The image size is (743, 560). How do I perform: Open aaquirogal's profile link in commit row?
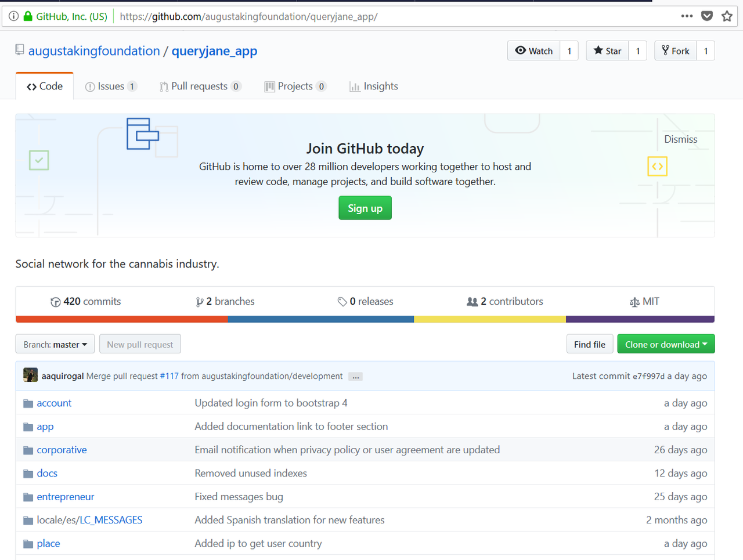tap(63, 376)
